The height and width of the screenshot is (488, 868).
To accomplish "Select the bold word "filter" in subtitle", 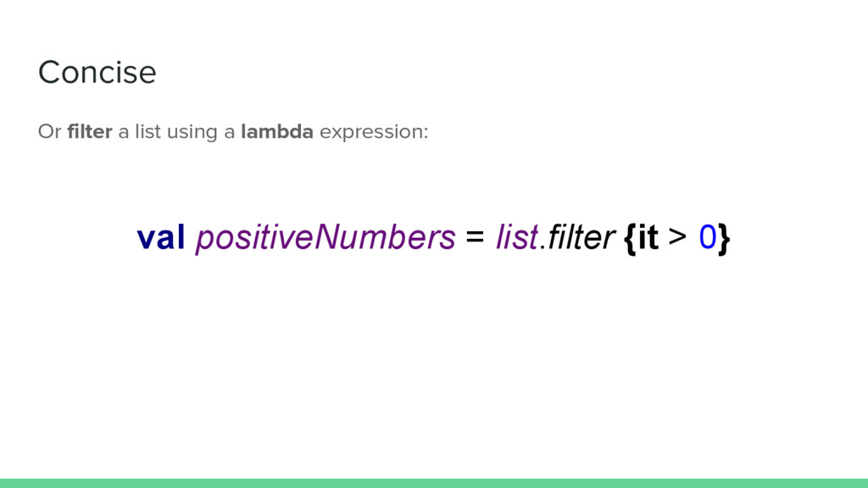I will [90, 131].
